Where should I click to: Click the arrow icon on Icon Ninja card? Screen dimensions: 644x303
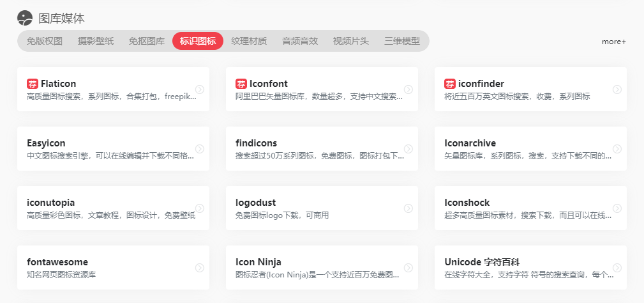pyautogui.click(x=408, y=268)
